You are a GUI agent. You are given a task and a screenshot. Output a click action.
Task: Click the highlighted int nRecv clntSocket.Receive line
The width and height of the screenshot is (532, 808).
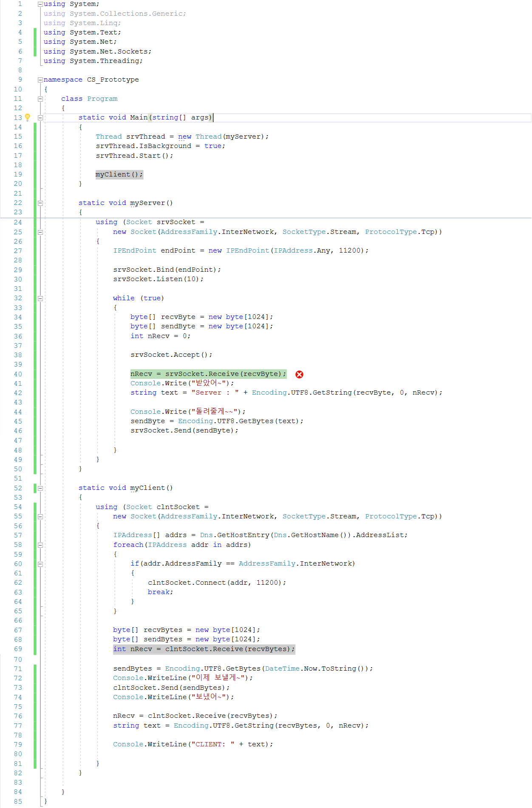click(204, 649)
